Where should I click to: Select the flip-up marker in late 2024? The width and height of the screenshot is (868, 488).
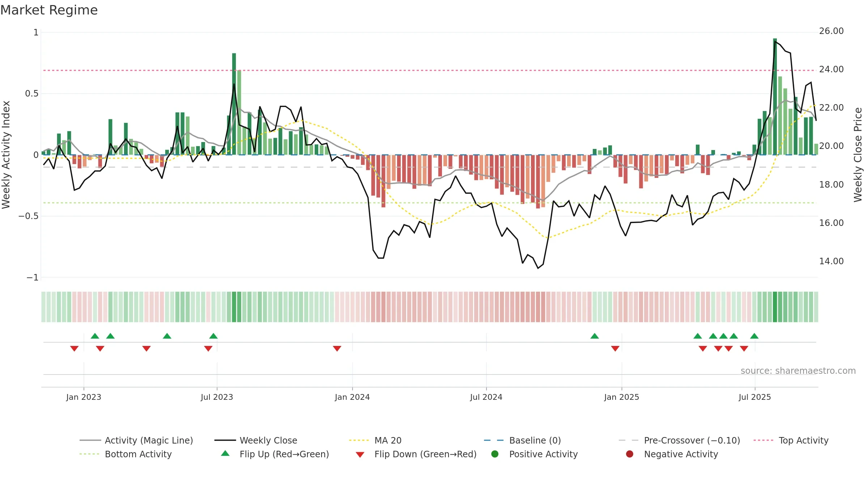pyautogui.click(x=595, y=336)
